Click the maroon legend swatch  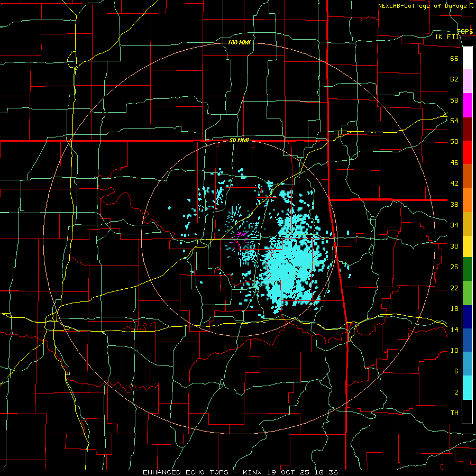point(467,129)
